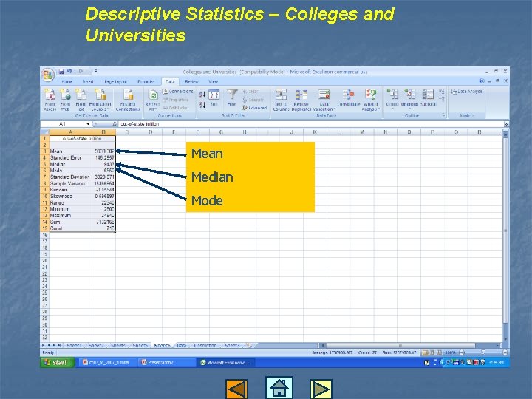Click the formula bar input field
This screenshot has height=399, width=532.
310,124
